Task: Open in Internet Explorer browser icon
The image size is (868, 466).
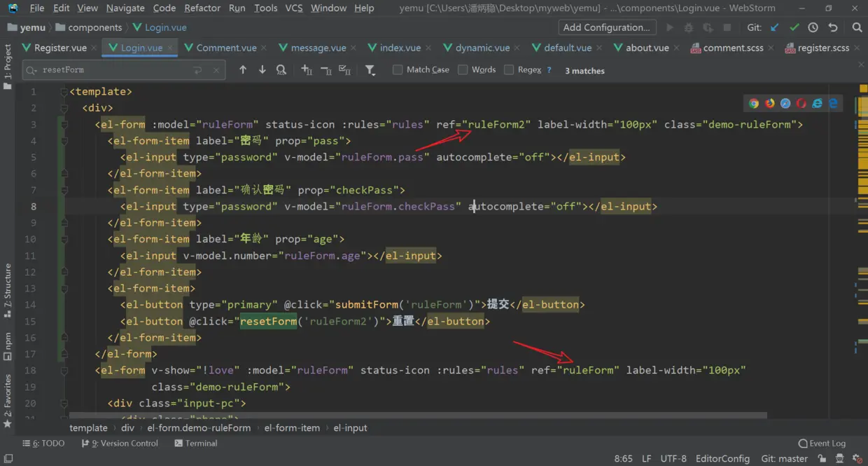Action: point(817,103)
